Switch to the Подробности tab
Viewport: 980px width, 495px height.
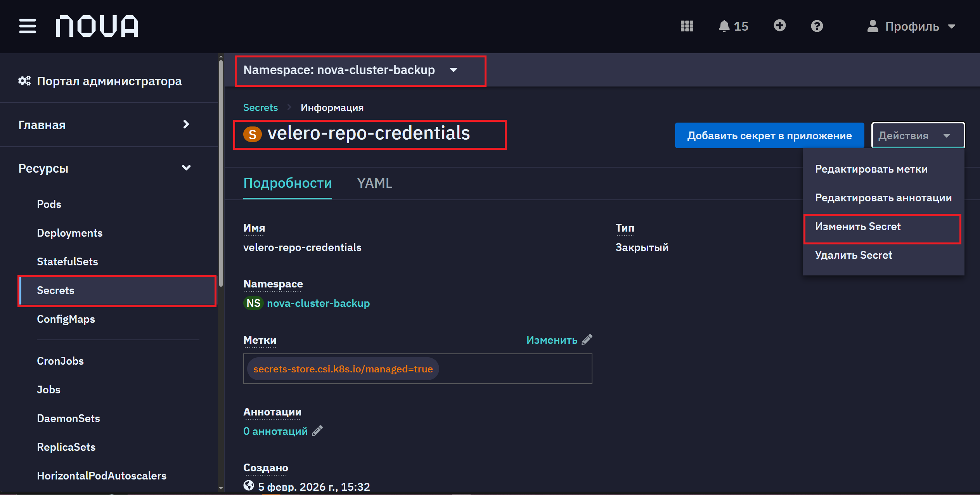287,183
